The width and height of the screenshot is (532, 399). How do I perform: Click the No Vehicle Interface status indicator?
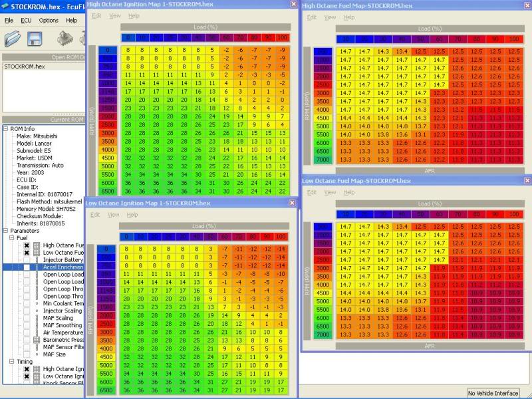(x=493, y=393)
